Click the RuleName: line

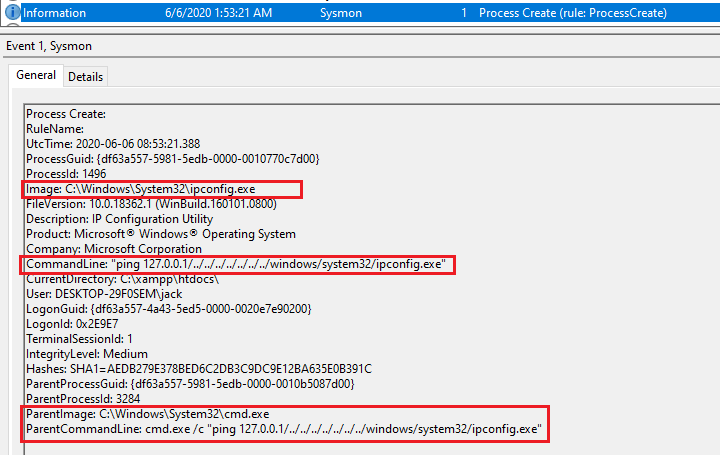click(55, 129)
